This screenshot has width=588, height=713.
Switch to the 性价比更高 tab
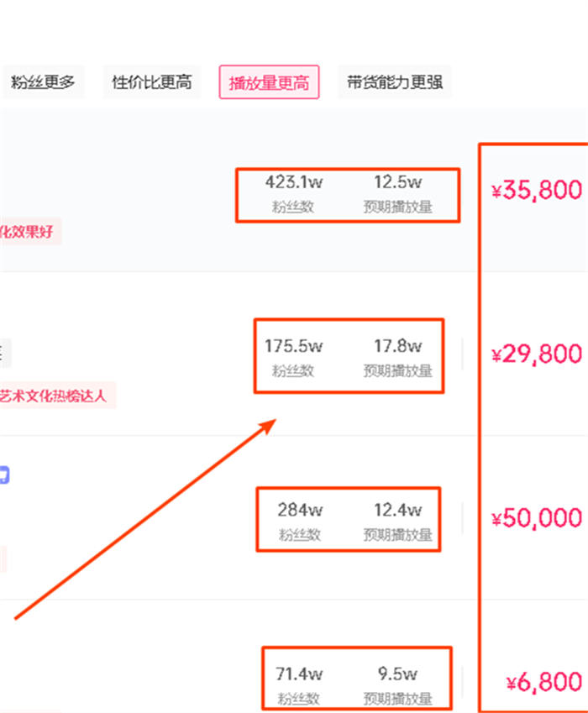coord(152,82)
